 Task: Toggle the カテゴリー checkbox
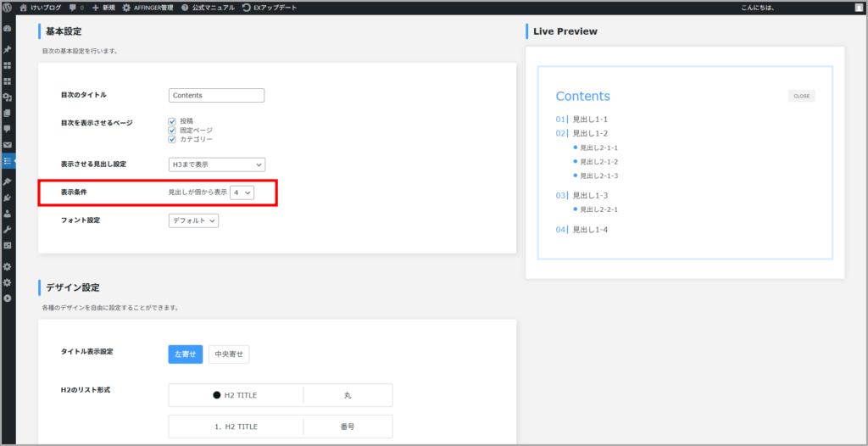172,139
